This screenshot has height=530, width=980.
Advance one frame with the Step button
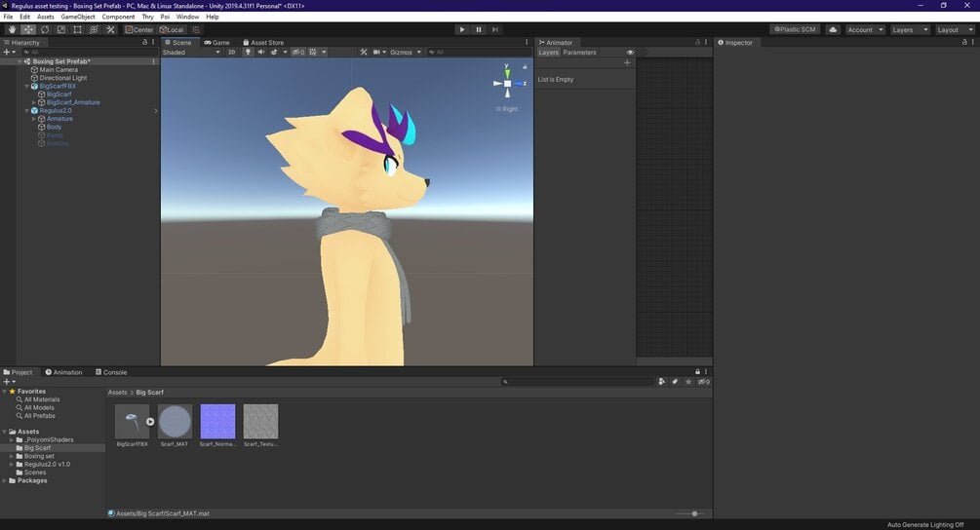(495, 29)
